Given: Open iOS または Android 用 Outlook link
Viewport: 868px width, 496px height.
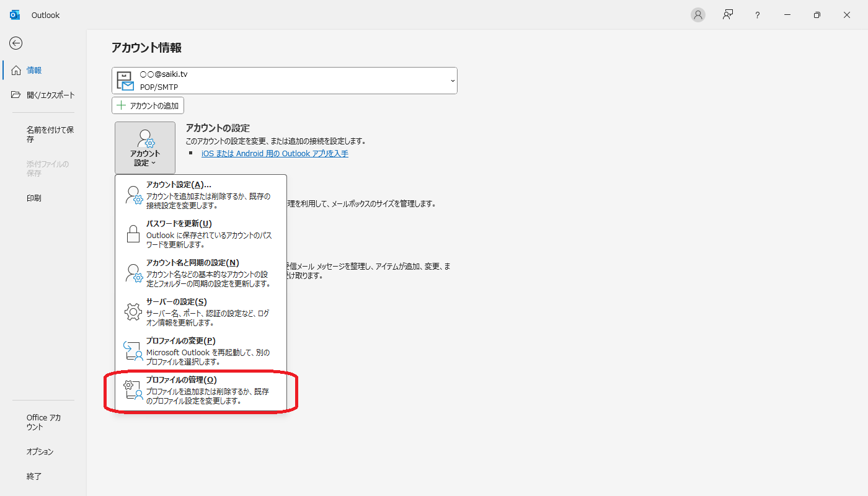Looking at the screenshot, I should point(275,153).
